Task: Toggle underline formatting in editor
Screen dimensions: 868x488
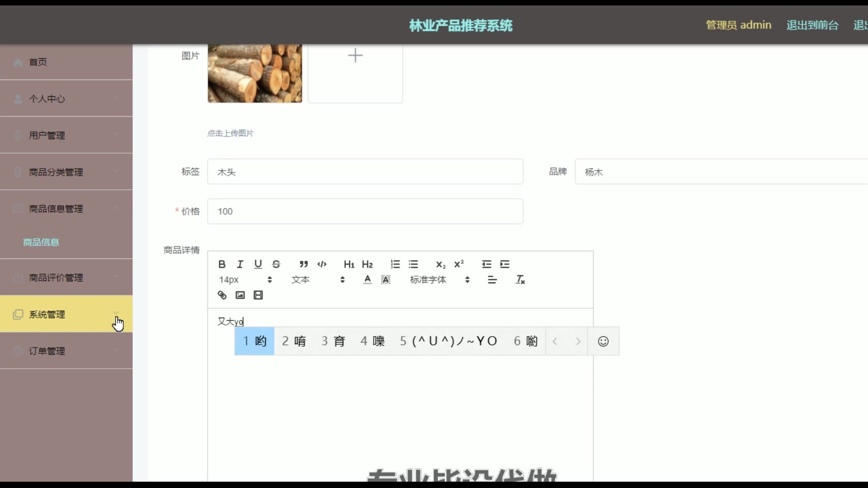Action: point(258,264)
